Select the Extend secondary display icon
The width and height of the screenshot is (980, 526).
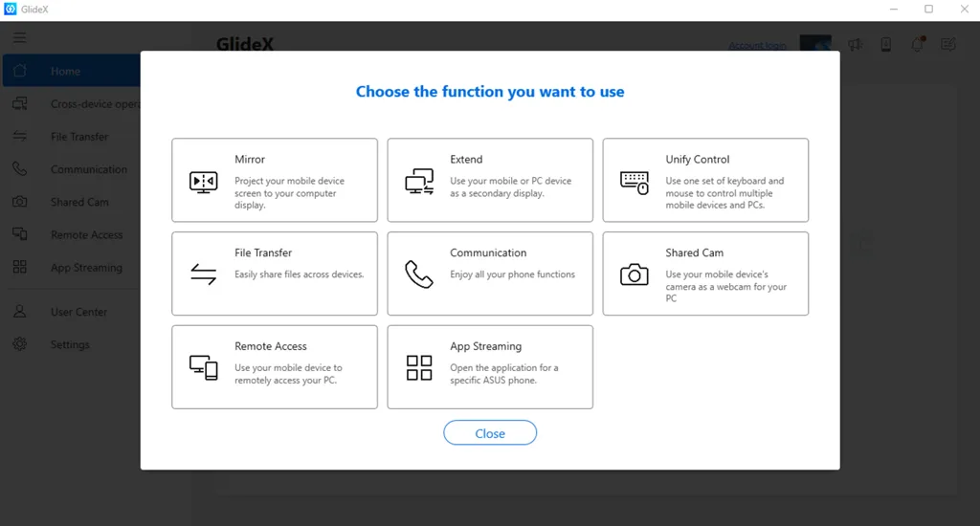[419, 182]
